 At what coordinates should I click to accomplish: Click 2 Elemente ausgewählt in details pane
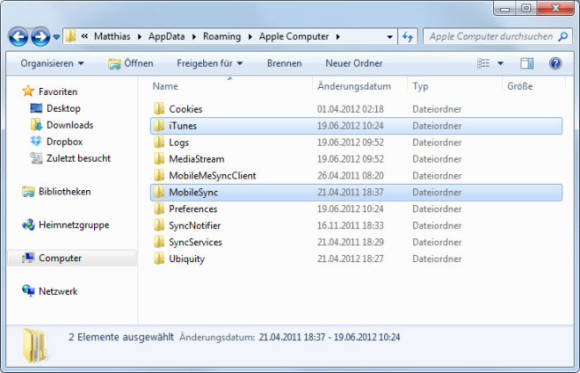pos(121,337)
